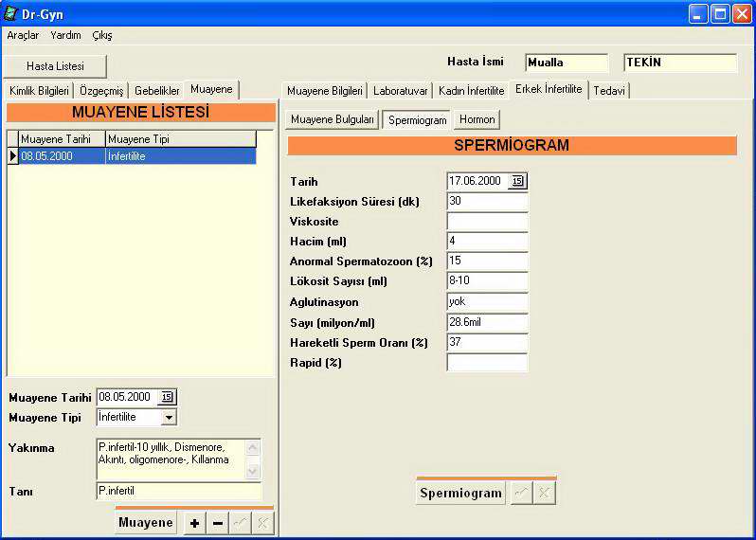This screenshot has width=756, height=540.
Task: Open the Araçlar menu
Action: (x=23, y=35)
